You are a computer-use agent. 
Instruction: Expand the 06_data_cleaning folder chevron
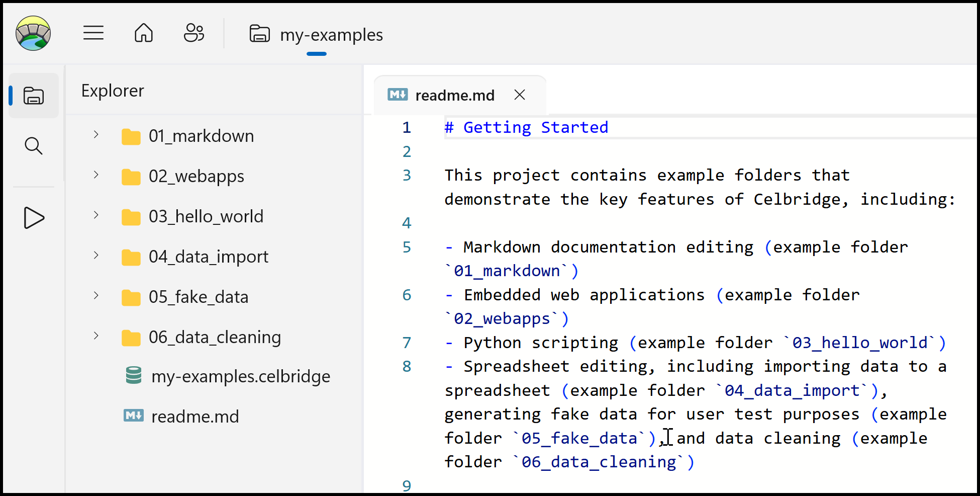tap(96, 336)
